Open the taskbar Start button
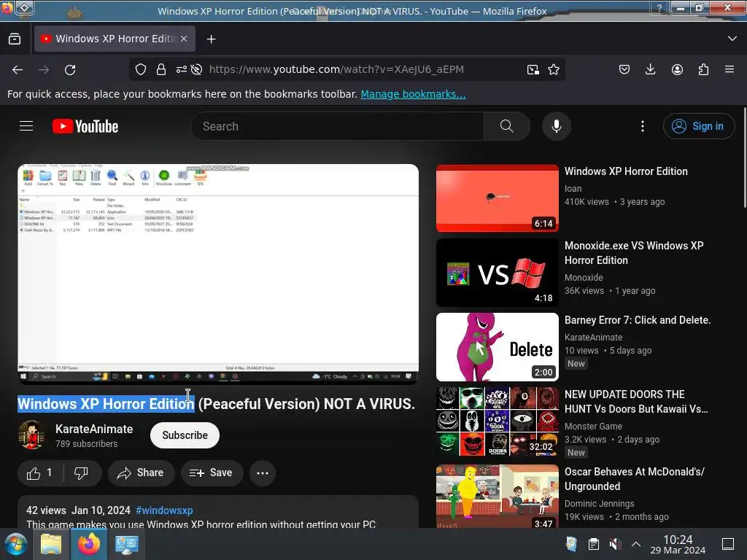 (x=16, y=544)
